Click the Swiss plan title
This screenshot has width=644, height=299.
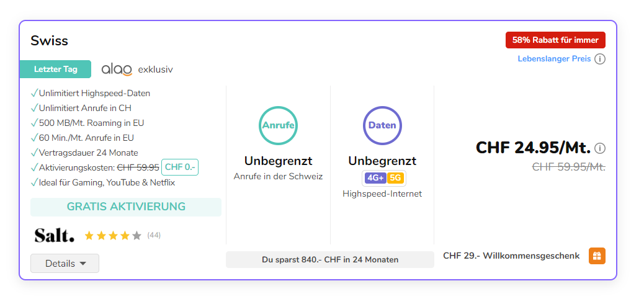[50, 41]
